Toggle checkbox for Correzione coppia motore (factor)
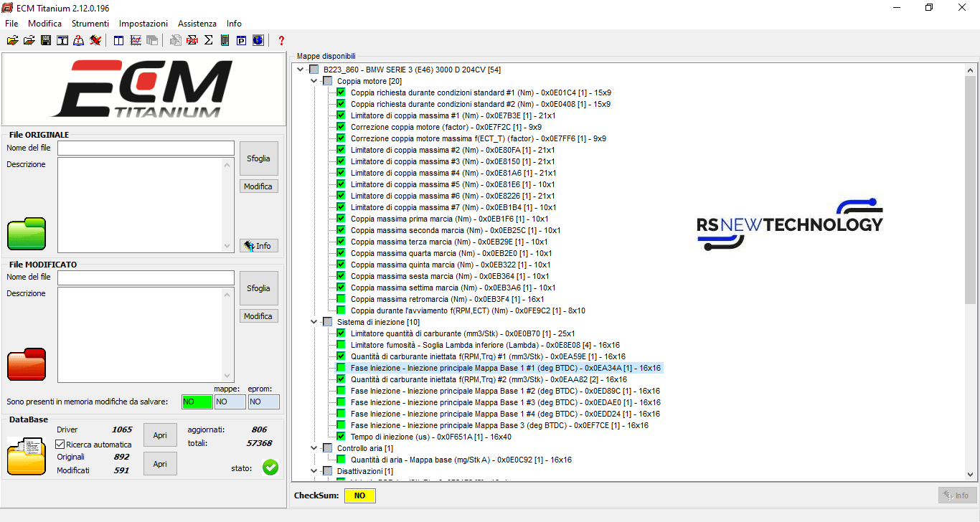Screen dimensions: 980x522 tap(341, 127)
